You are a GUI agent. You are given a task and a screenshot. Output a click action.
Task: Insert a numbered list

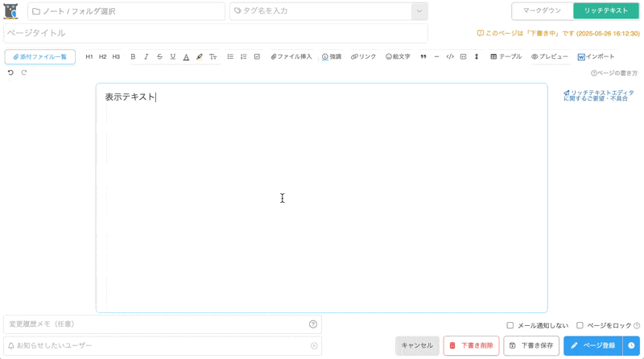pos(243,57)
